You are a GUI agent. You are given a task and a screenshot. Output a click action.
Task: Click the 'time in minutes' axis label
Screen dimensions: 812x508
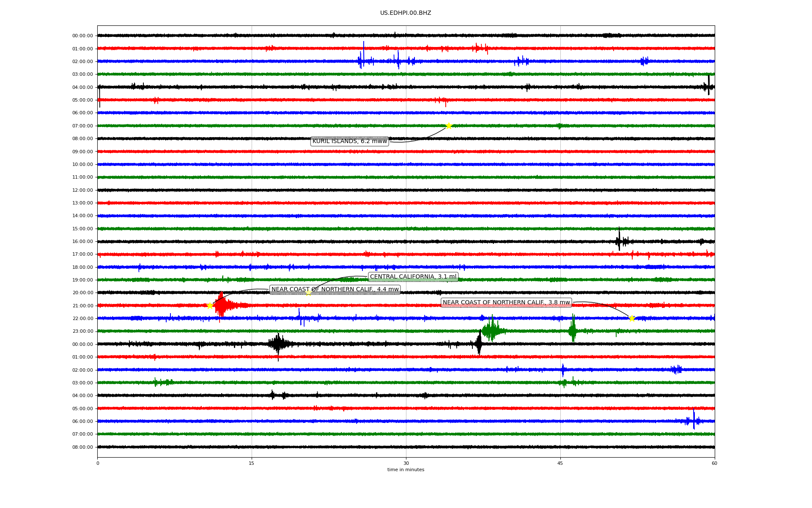pos(406,470)
